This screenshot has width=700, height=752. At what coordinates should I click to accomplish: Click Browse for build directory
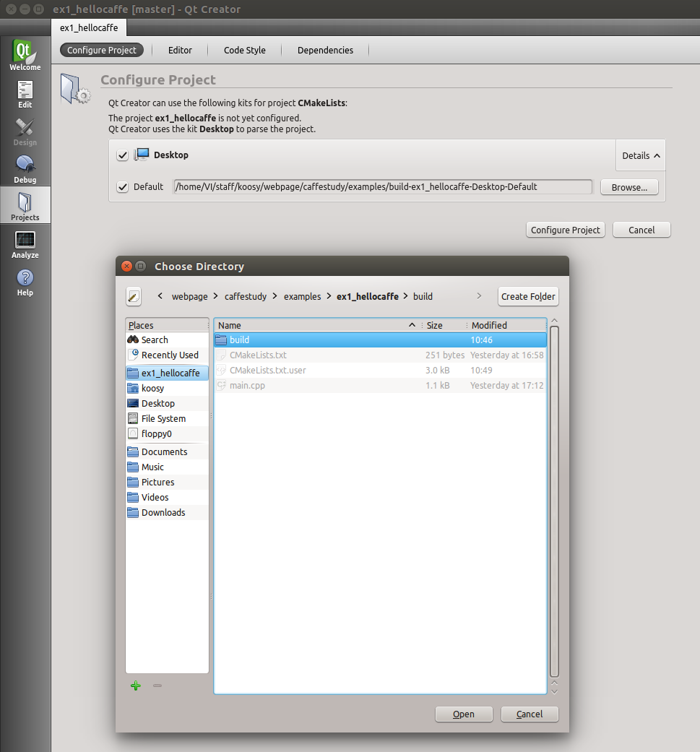click(629, 188)
